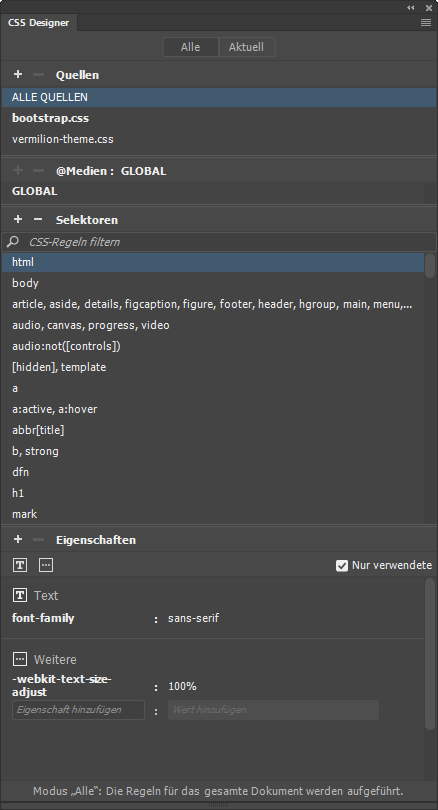This screenshot has width=438, height=810.
Task: Select the bootstrap.css source
Action: click(219, 118)
